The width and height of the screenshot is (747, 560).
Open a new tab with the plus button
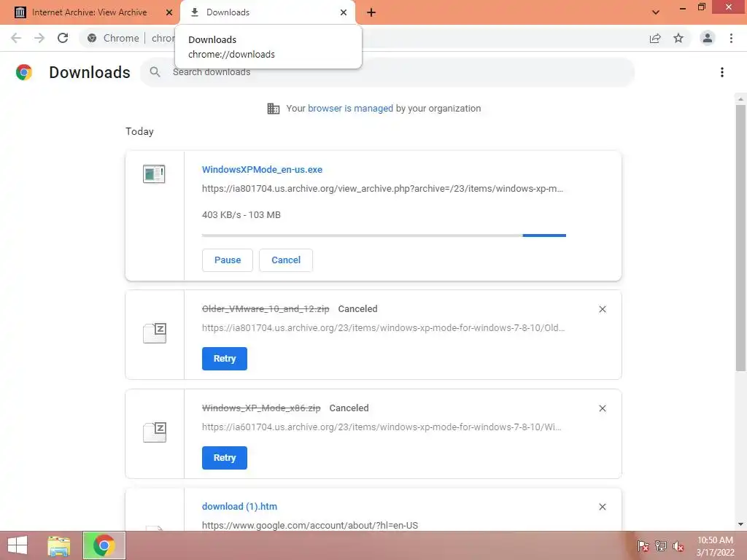pyautogui.click(x=371, y=12)
